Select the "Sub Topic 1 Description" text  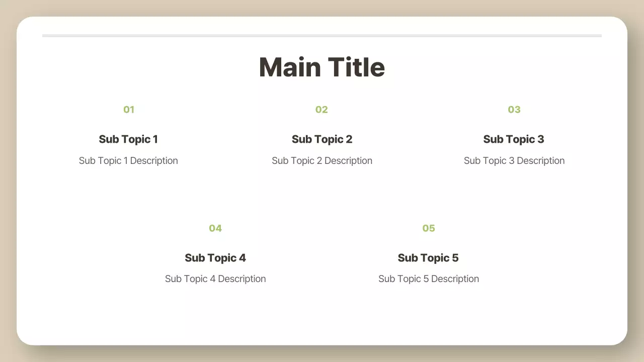pyautogui.click(x=128, y=161)
